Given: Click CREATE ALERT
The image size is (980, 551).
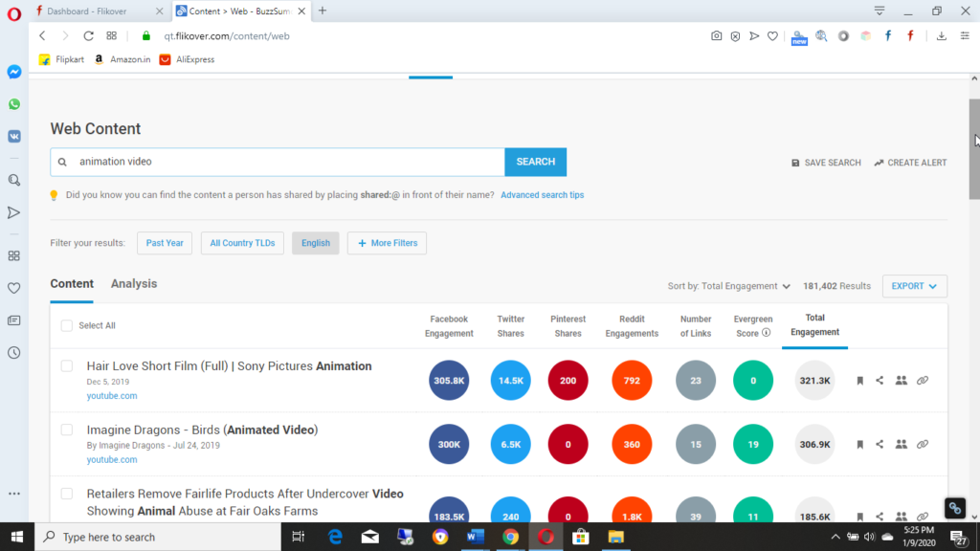Looking at the screenshot, I should click(x=911, y=163).
